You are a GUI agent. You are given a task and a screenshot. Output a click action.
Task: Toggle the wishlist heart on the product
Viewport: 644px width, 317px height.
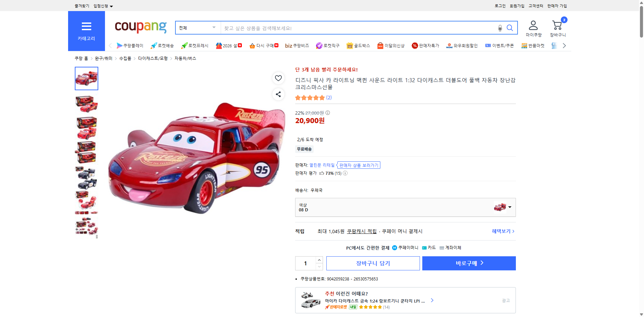tap(278, 78)
